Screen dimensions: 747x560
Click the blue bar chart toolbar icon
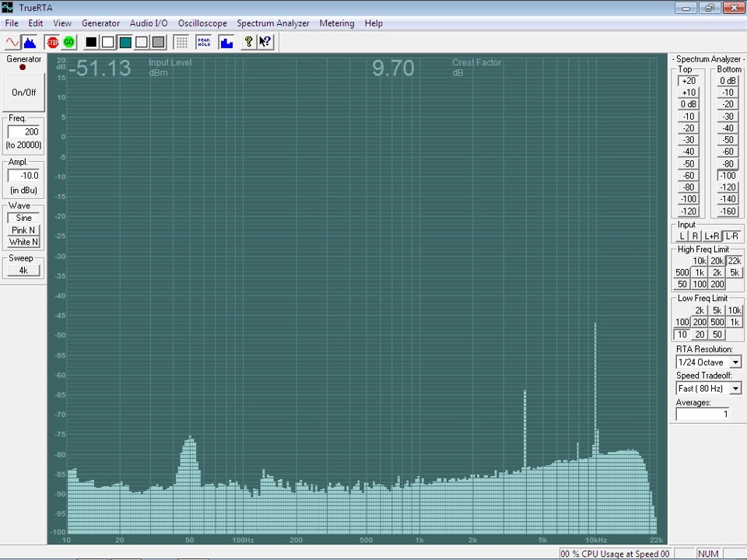click(226, 42)
